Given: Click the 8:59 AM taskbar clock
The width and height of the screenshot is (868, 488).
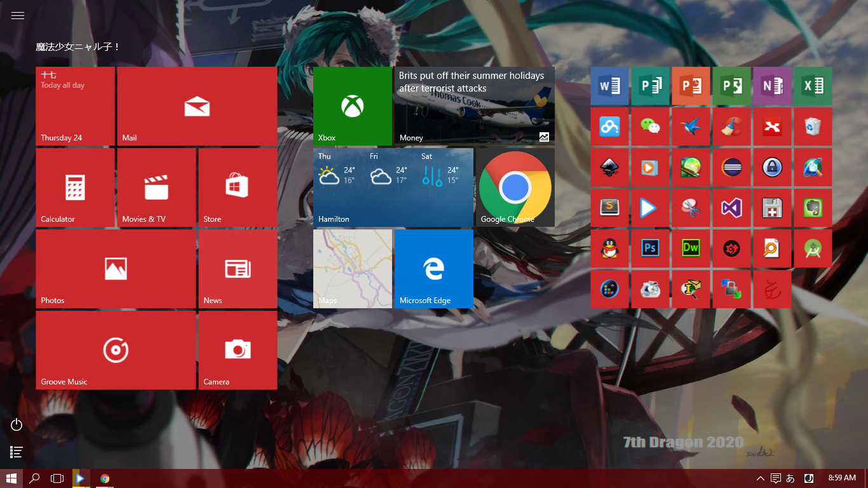Looking at the screenshot, I should pyautogui.click(x=842, y=478).
